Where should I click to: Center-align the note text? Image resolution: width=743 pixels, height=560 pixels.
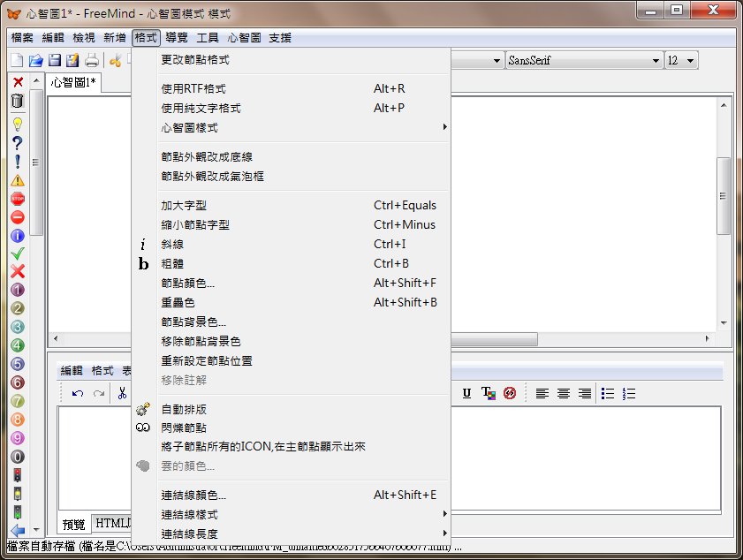[x=564, y=393]
